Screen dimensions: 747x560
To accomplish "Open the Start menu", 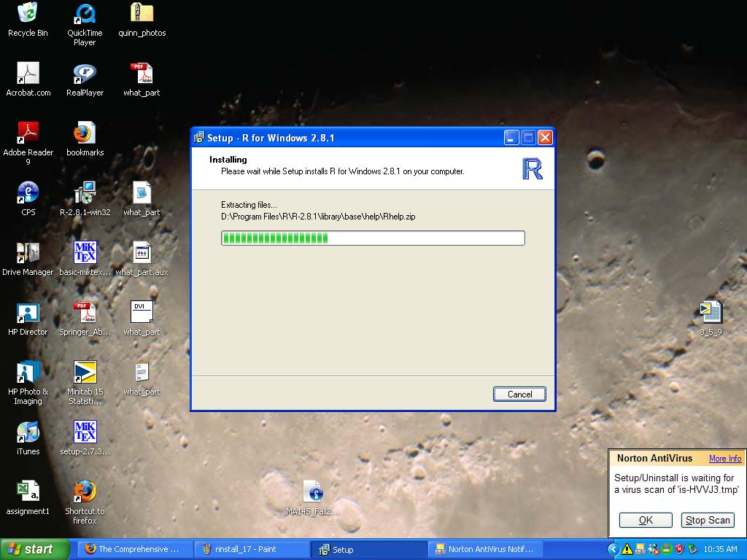I will coord(29,549).
